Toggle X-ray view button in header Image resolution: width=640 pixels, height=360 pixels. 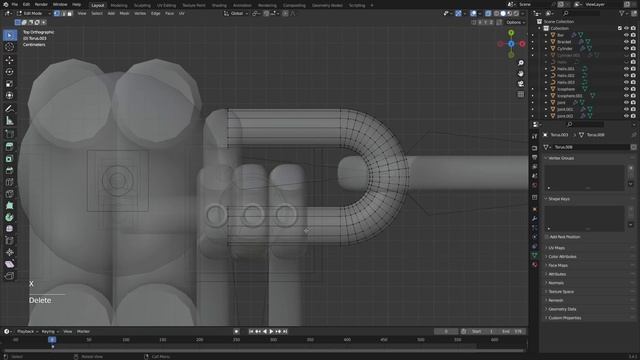pos(488,13)
